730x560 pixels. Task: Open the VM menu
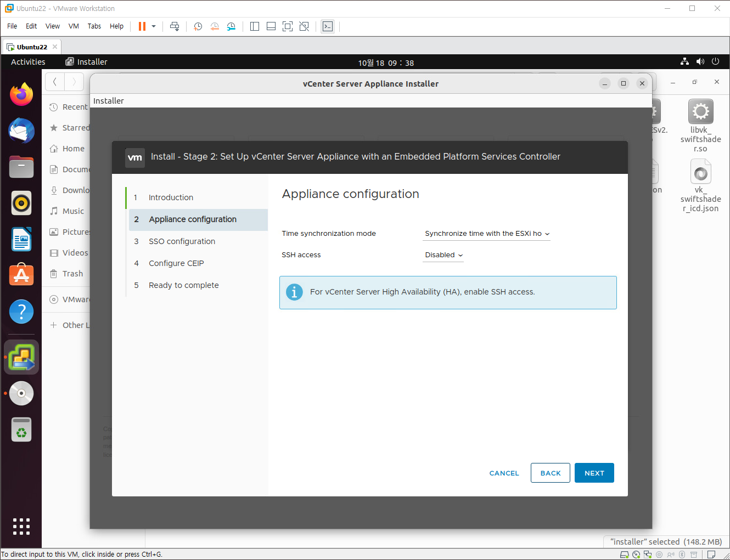tap(74, 26)
